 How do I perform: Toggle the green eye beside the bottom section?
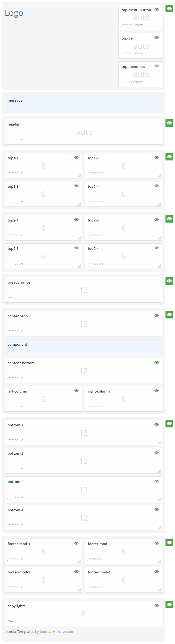point(169,424)
